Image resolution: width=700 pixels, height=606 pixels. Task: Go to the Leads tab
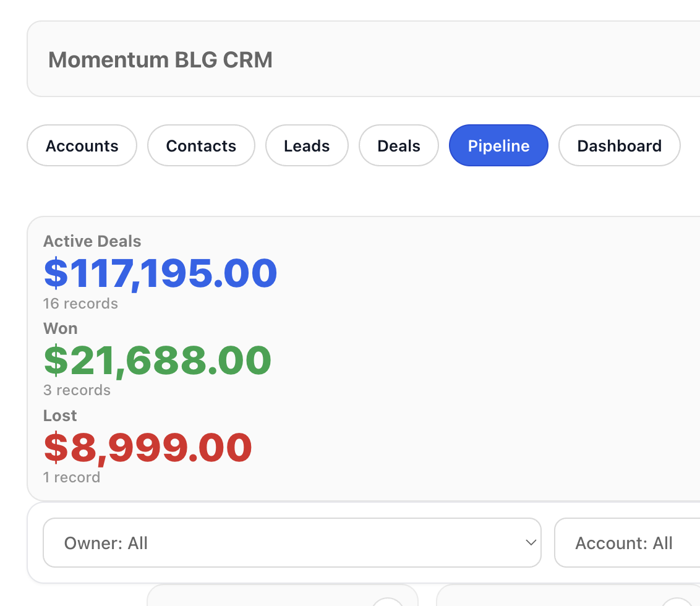point(307,146)
